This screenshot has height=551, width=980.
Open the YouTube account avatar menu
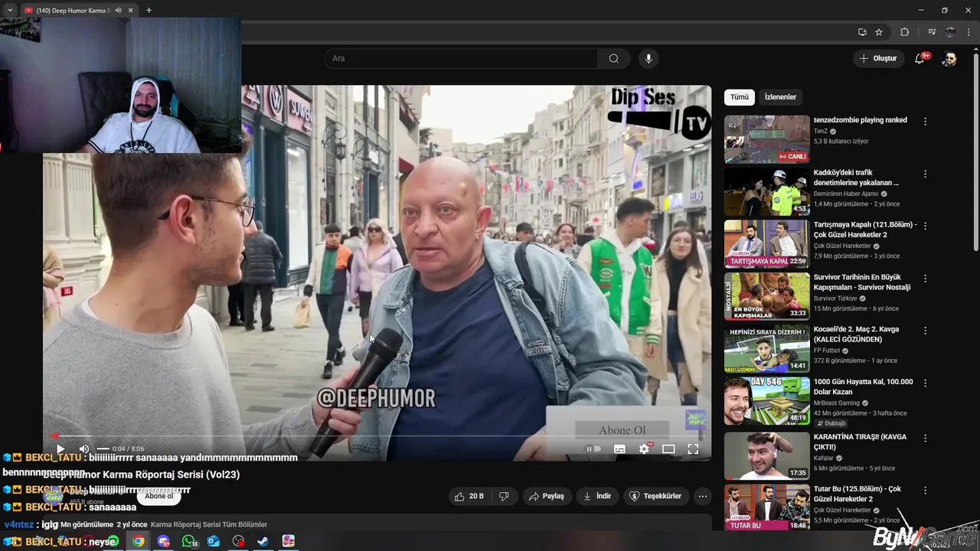pos(949,58)
